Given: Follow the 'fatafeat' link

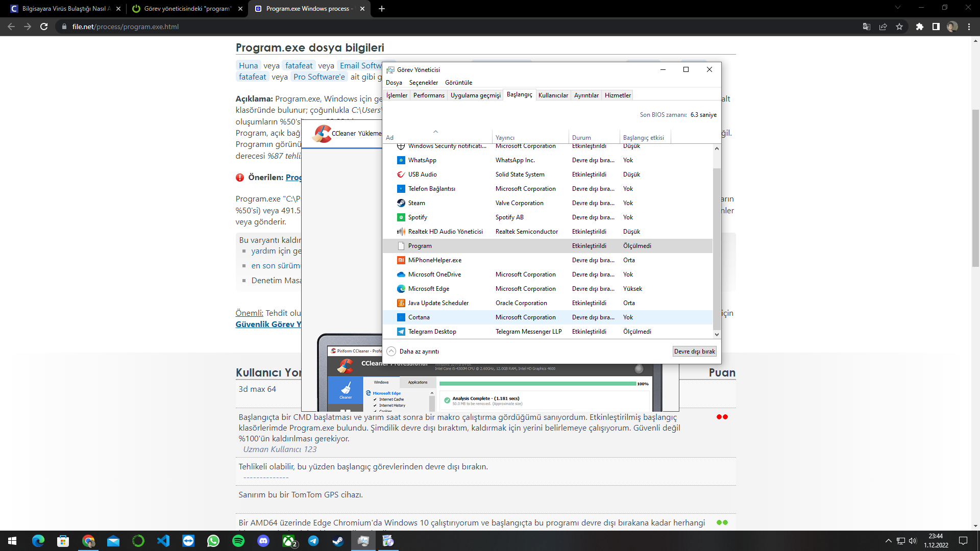Looking at the screenshot, I should (299, 66).
